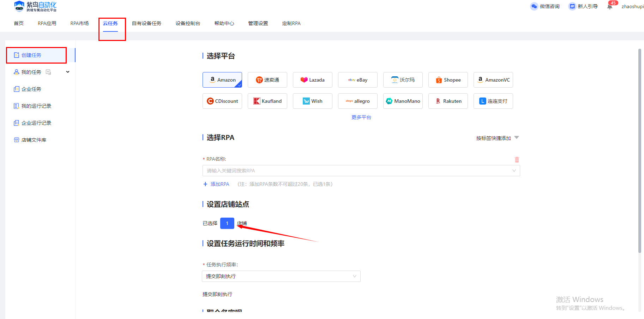The image size is (644, 319).
Task: Open 创建任务 in the sidebar
Action: 40,55
